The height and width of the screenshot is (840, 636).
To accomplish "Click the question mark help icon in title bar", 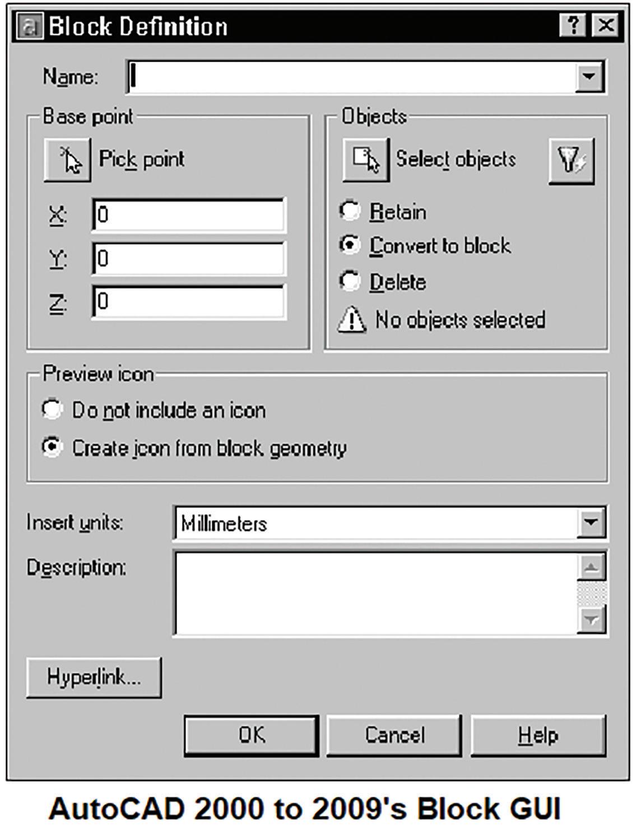I will pos(573,26).
